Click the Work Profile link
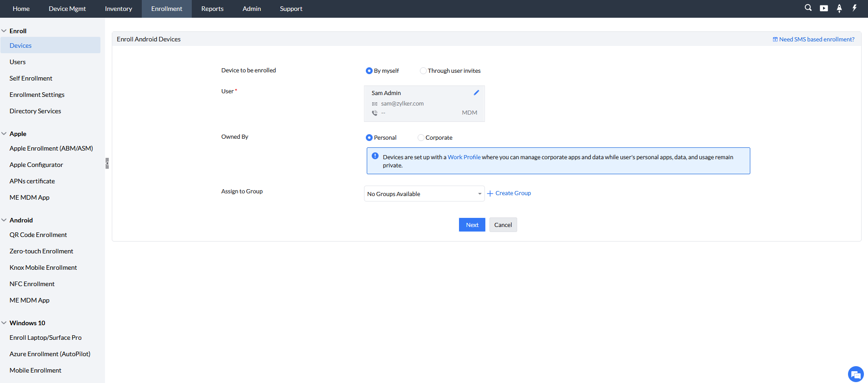Screen dimensions: 868x383 tap(464, 157)
